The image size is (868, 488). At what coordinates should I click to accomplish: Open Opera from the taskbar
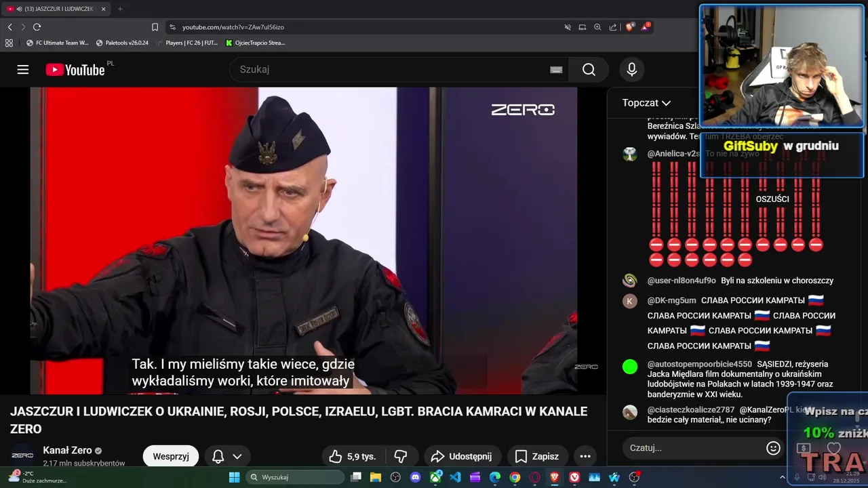535,477
